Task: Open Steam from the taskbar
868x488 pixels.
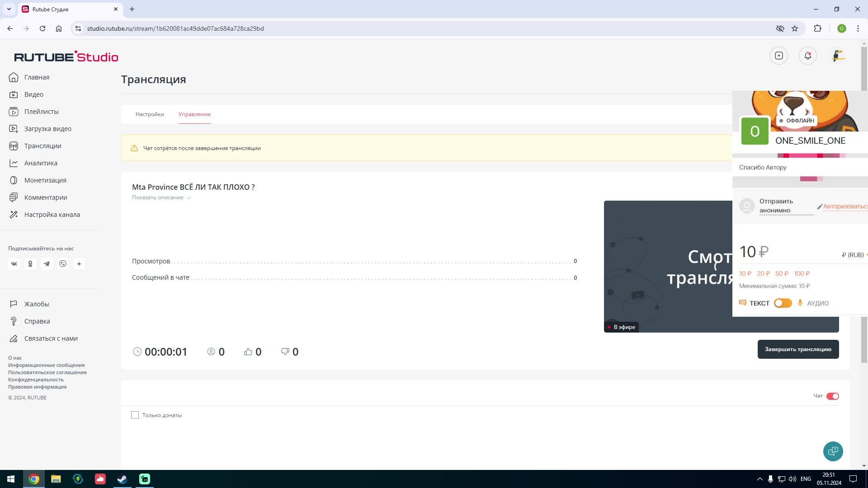Action: pyautogui.click(x=122, y=479)
